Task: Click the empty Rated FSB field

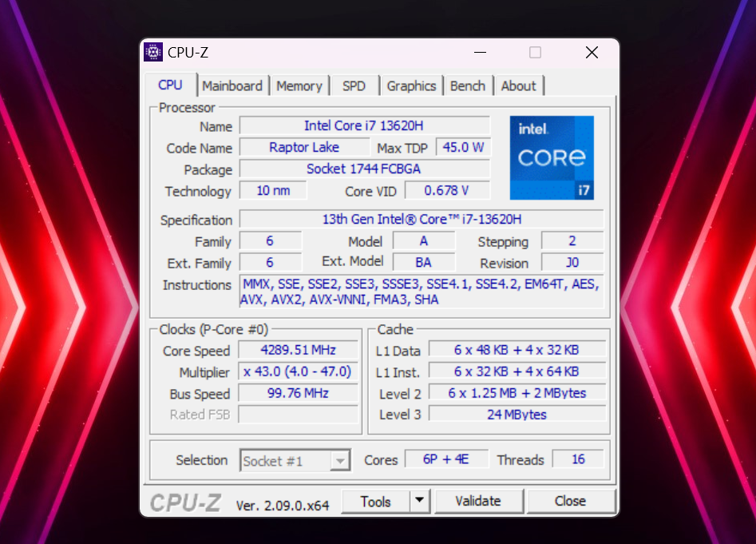Action: click(298, 415)
